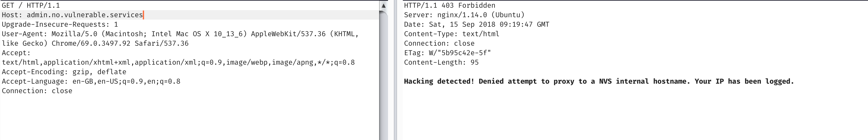Viewport: 868px width, 140px height.
Task: Click the divider between request and response panes
Action: [395, 70]
